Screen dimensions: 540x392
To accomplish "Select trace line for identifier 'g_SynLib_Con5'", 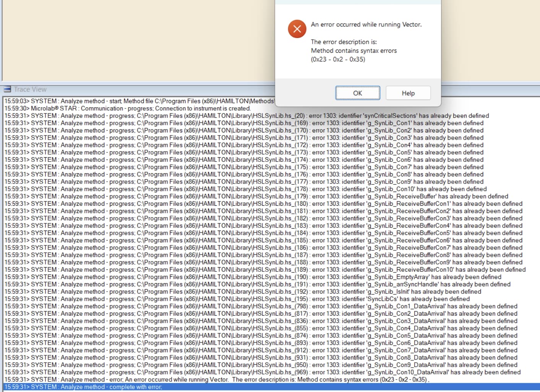I will coord(244,152).
